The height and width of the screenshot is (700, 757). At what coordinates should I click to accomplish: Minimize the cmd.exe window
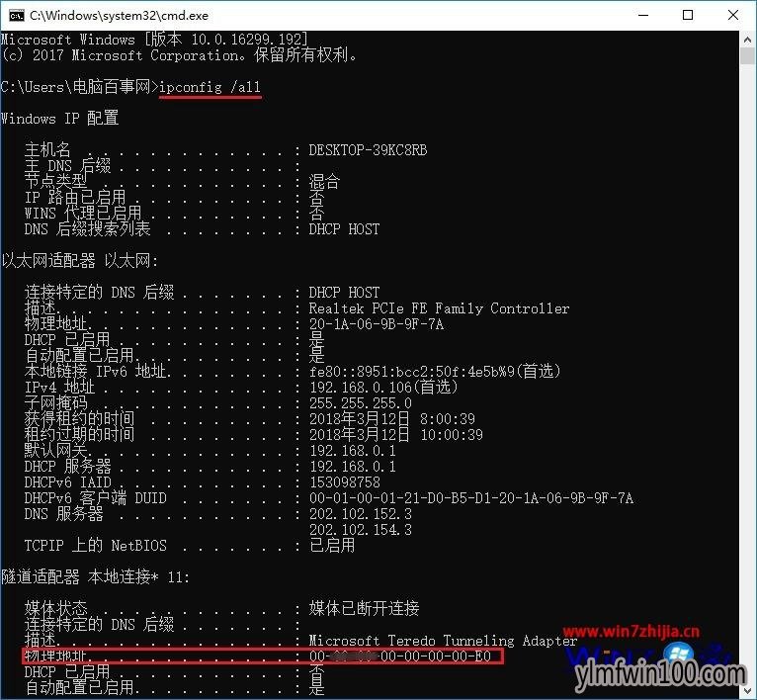click(x=643, y=15)
